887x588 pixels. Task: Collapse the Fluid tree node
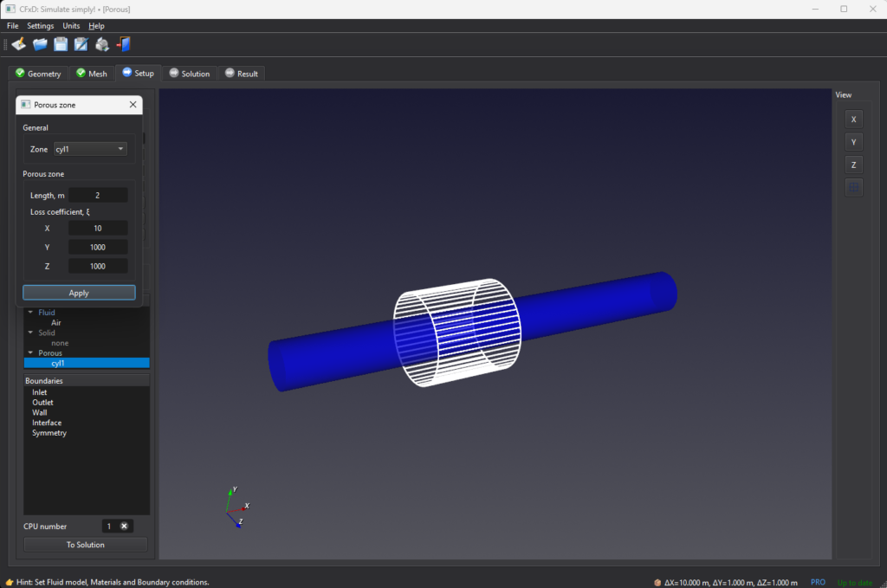point(30,312)
